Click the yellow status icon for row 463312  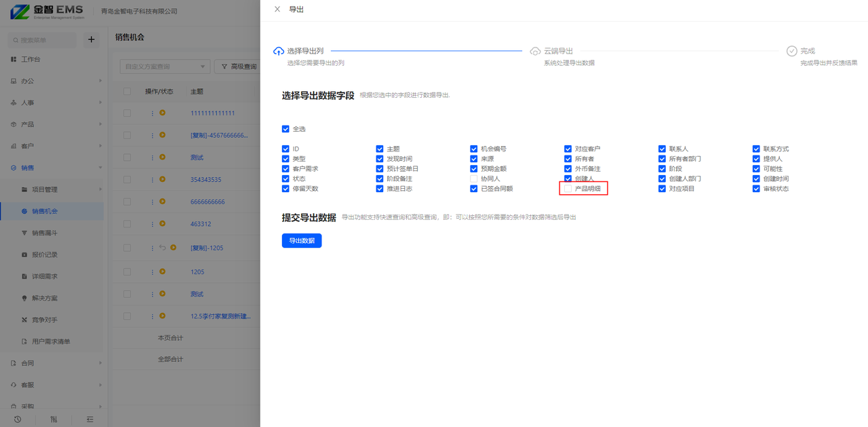(163, 223)
